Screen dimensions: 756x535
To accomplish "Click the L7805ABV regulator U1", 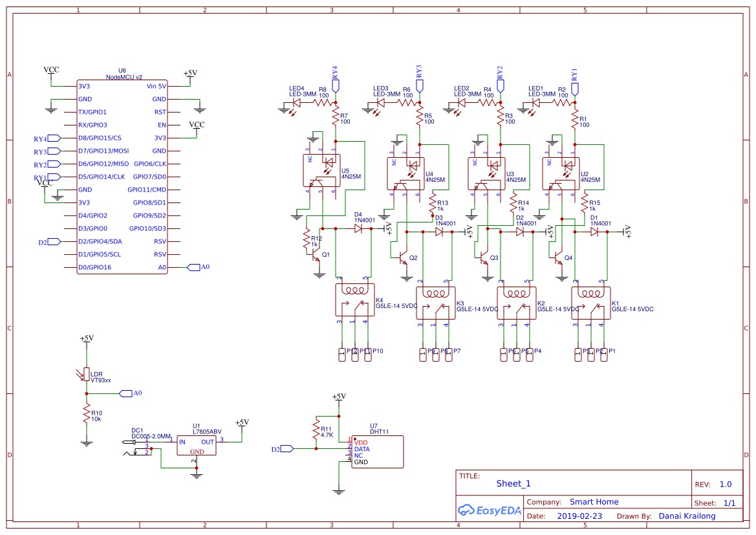I will click(197, 444).
